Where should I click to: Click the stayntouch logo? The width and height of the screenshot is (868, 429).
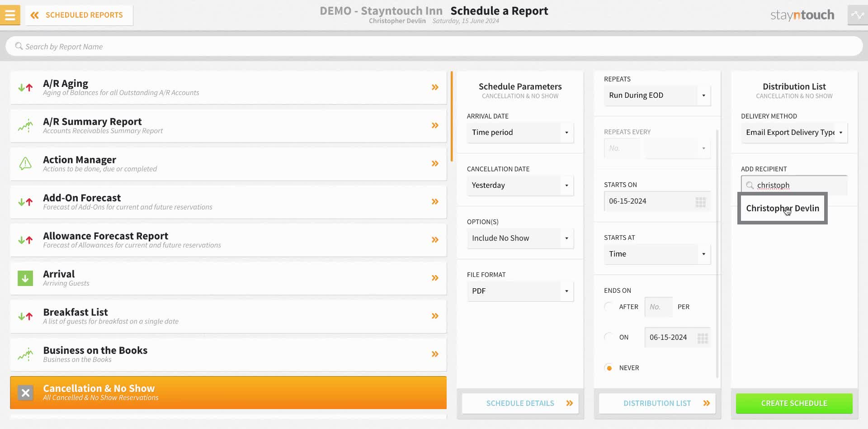[x=802, y=15]
